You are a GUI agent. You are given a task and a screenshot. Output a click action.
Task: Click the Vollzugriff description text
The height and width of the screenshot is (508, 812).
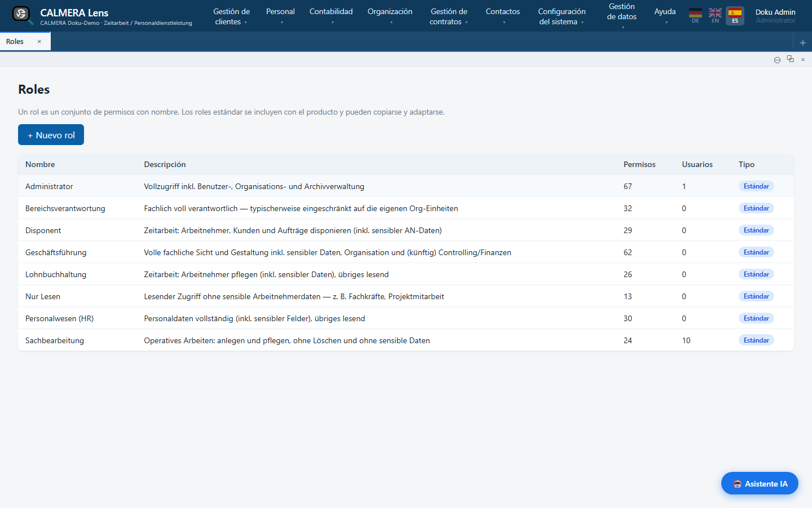tap(254, 186)
